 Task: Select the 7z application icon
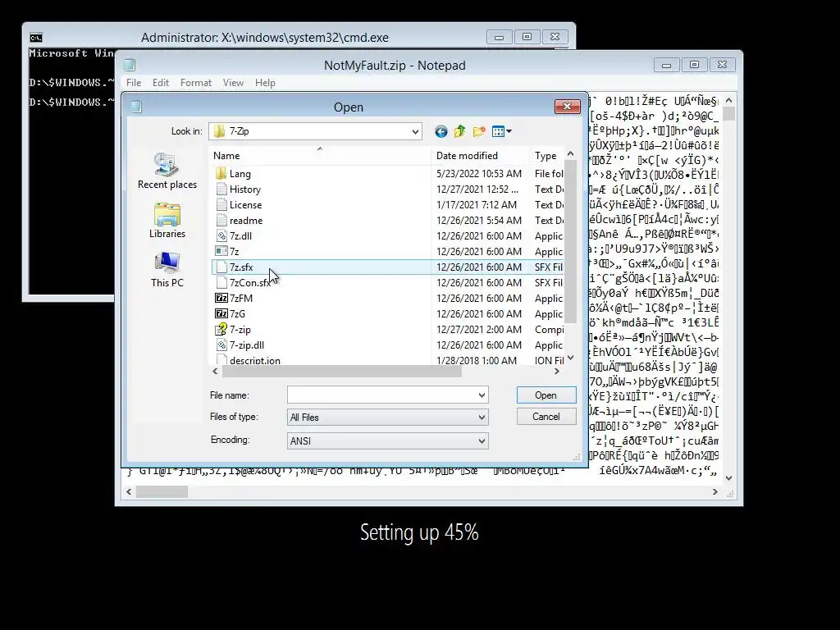pos(221,251)
